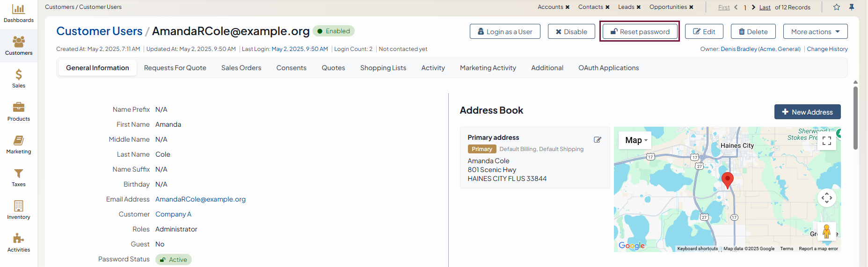Remove the Accounts shortcut pin
Viewport: 868px width, 267px height.
(568, 7)
